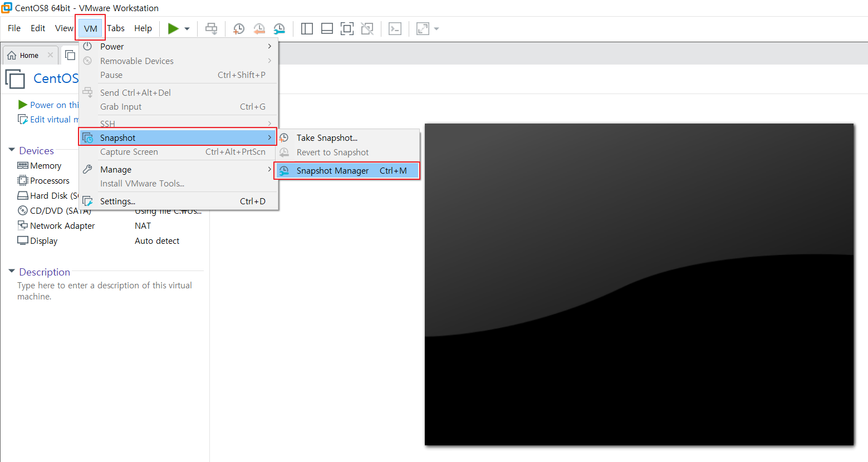Choose Capture Screen in the VM menu
The height and width of the screenshot is (462, 868).
(178, 152)
